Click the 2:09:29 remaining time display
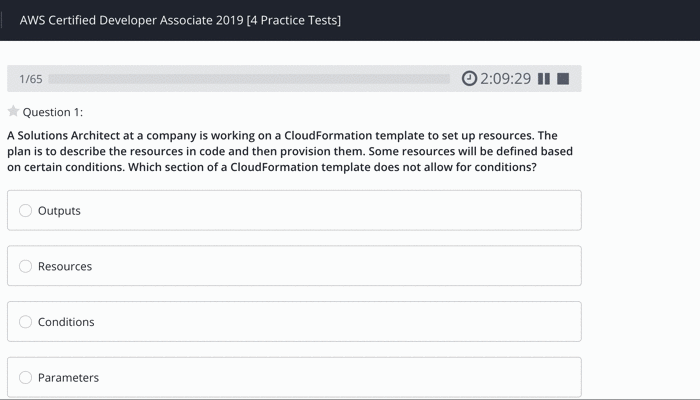The height and width of the screenshot is (400, 700). 505,79
